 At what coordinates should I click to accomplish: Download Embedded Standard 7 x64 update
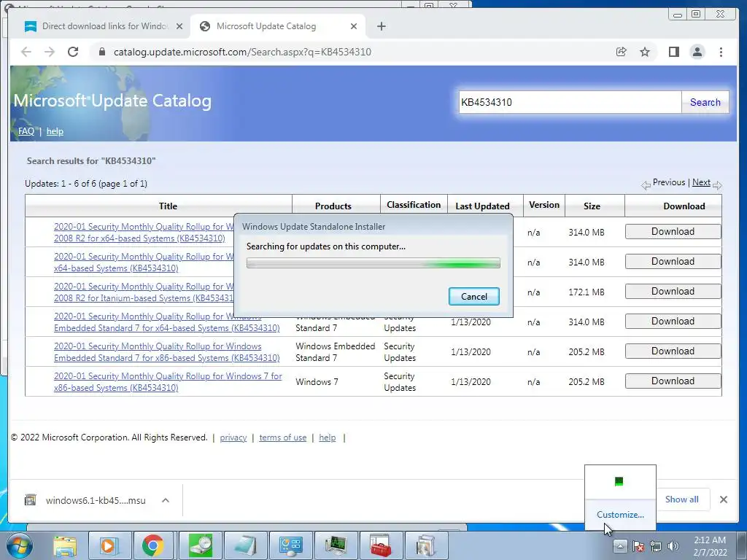pyautogui.click(x=673, y=322)
